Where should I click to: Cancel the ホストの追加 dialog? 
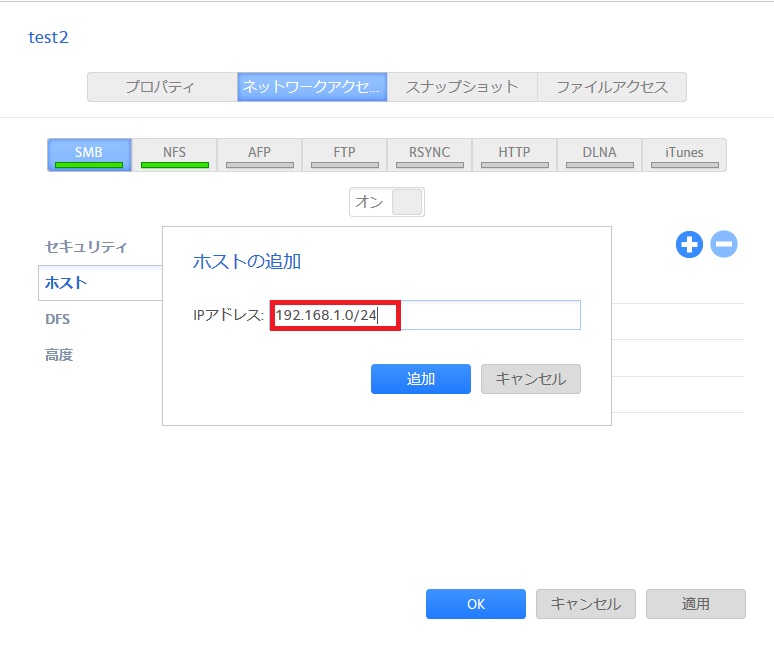pos(531,379)
